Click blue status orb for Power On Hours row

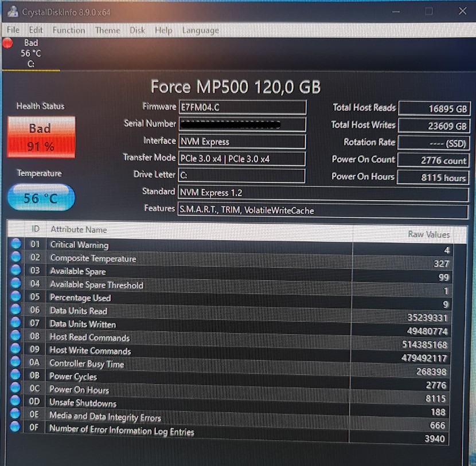[x=15, y=387]
